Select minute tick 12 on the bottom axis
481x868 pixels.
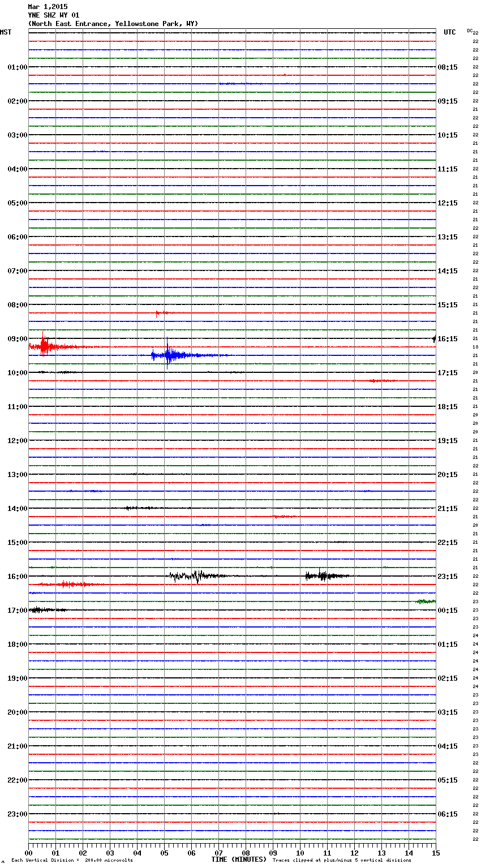(x=355, y=853)
